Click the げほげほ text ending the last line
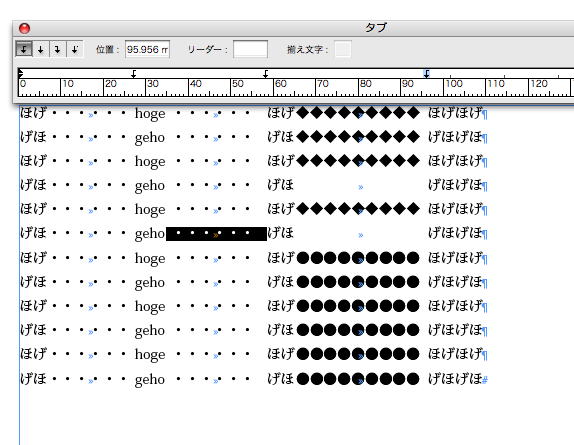The height and width of the screenshot is (445, 574). point(455,379)
